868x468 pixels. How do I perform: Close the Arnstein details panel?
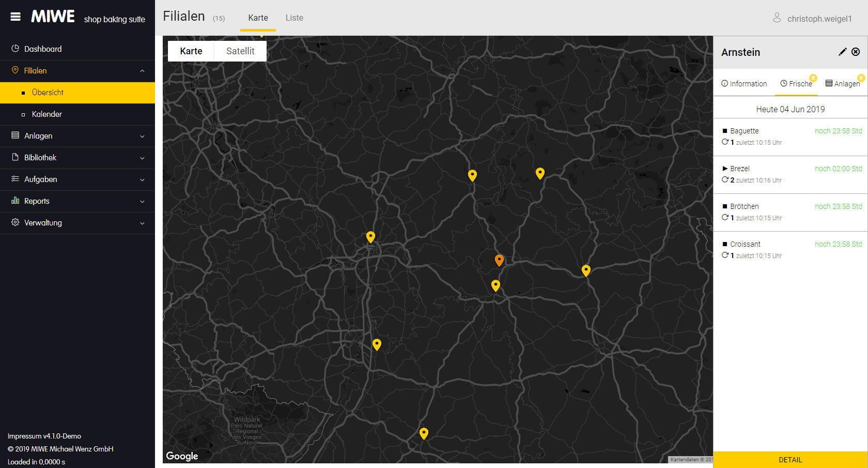pyautogui.click(x=856, y=52)
